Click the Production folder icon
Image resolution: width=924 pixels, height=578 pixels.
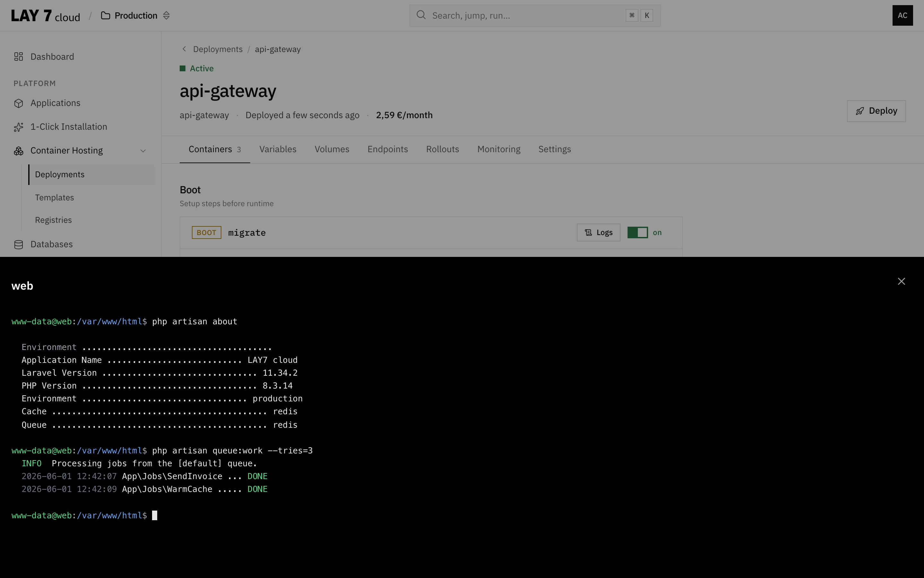click(x=105, y=16)
